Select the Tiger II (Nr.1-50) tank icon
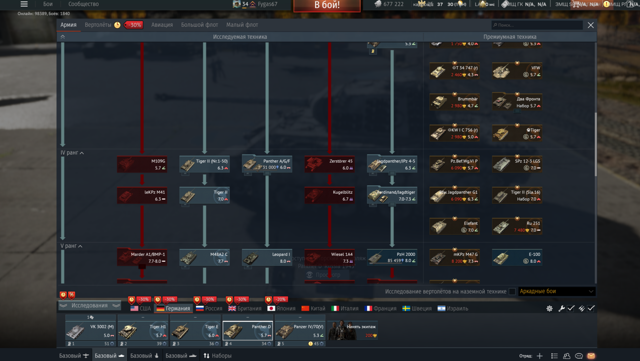The width and height of the screenshot is (640, 361). pyautogui.click(x=204, y=165)
